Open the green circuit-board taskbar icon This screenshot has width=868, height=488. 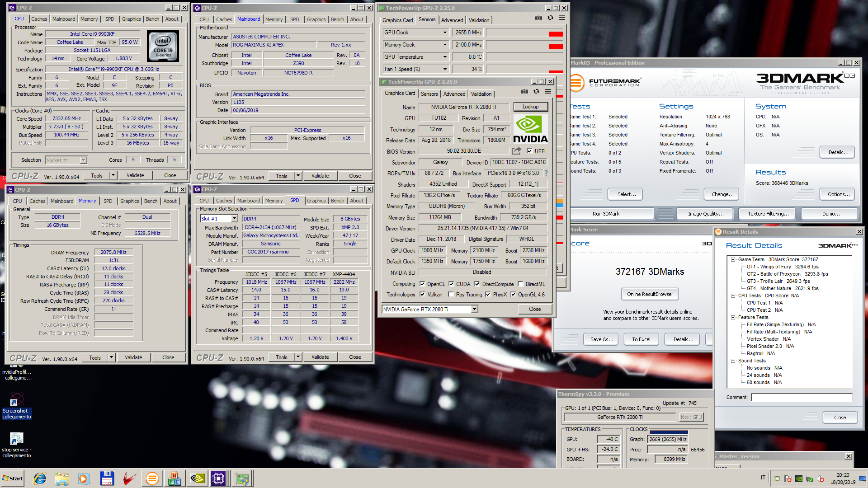242,479
